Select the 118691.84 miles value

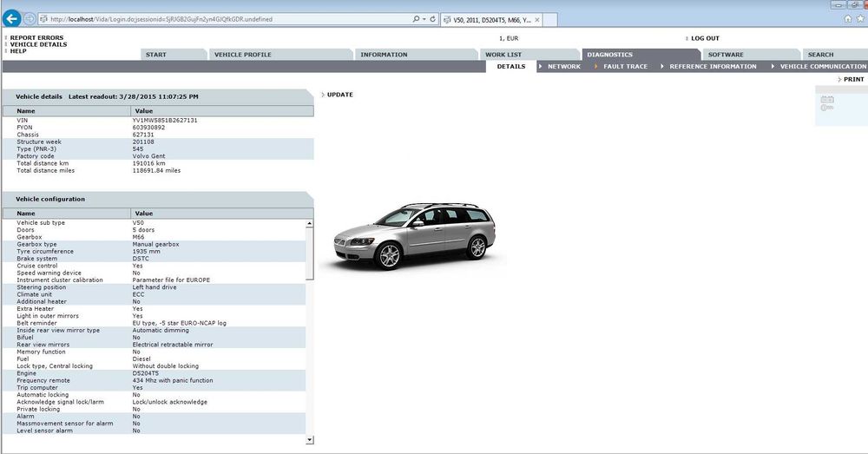click(x=156, y=170)
